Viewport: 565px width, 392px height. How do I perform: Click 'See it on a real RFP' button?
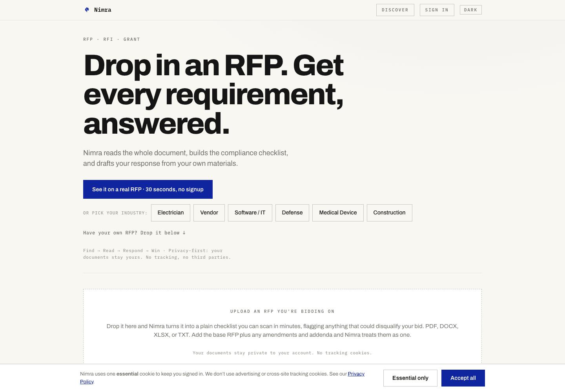(148, 189)
